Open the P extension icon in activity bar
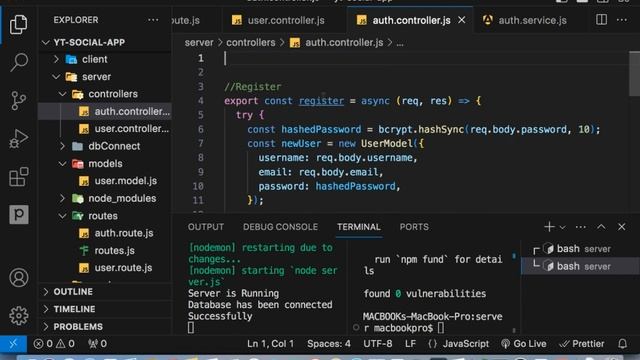The height and width of the screenshot is (360, 640). [x=19, y=214]
